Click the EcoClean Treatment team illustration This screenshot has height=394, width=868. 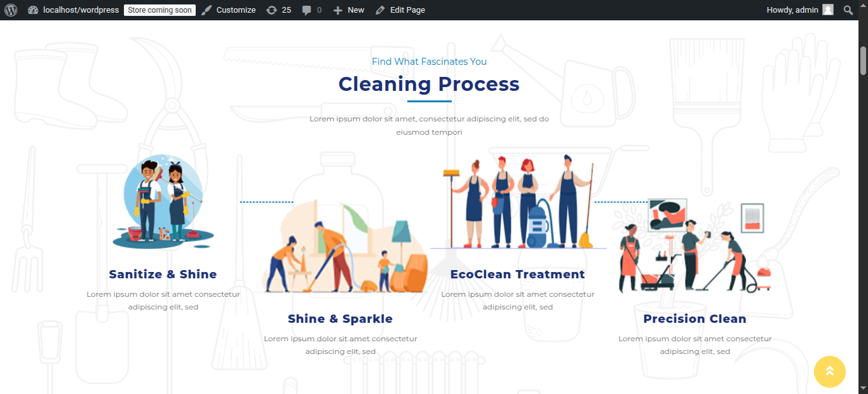click(518, 201)
